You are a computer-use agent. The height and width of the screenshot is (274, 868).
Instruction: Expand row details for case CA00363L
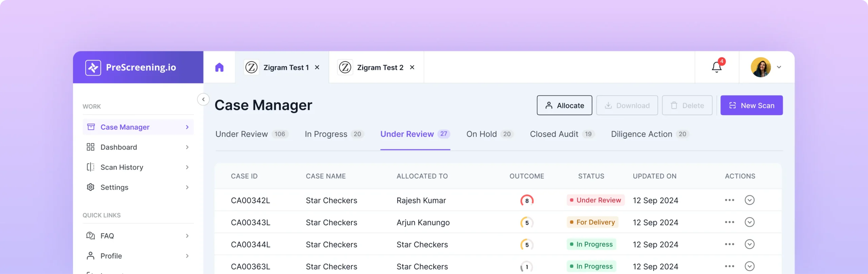(x=749, y=266)
